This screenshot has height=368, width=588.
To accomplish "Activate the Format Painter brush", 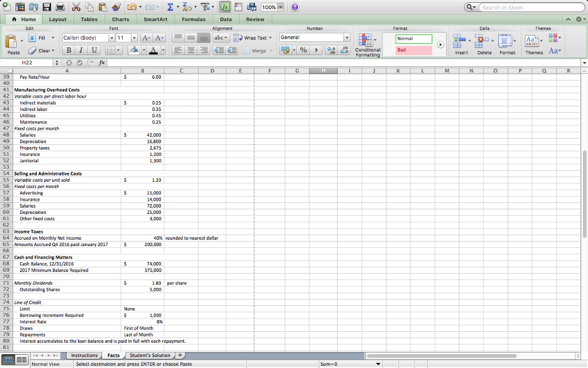I will point(116,7).
